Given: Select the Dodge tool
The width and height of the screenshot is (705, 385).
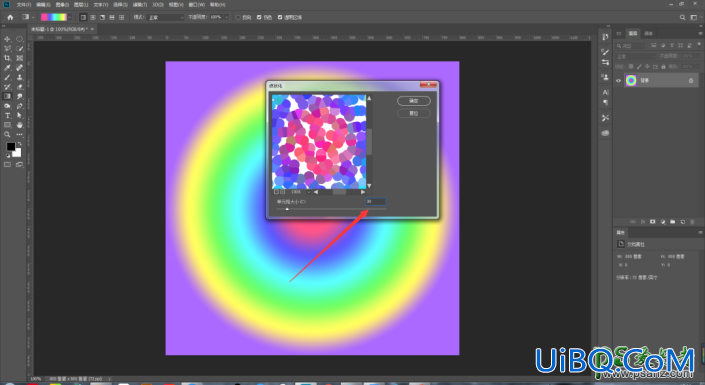Looking at the screenshot, I should pos(7,106).
